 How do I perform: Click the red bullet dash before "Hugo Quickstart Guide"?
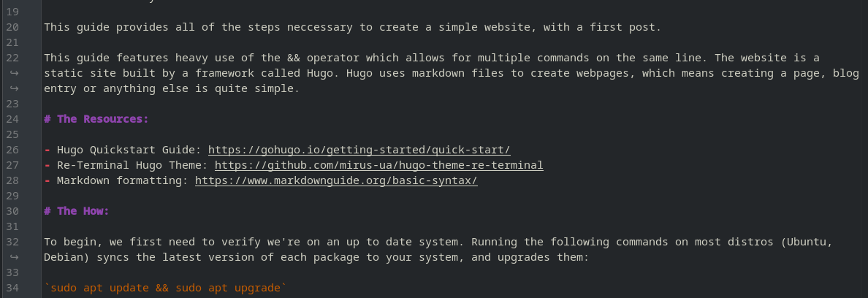click(x=47, y=150)
